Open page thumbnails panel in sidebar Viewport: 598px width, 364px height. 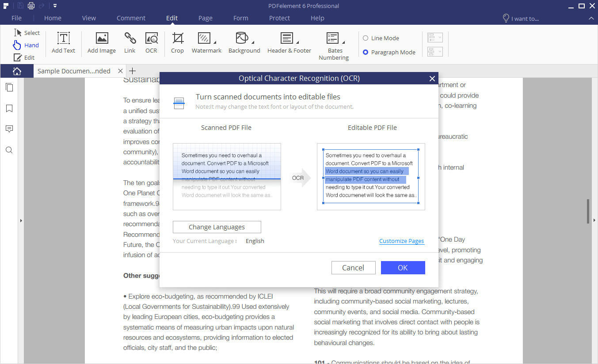[9, 87]
